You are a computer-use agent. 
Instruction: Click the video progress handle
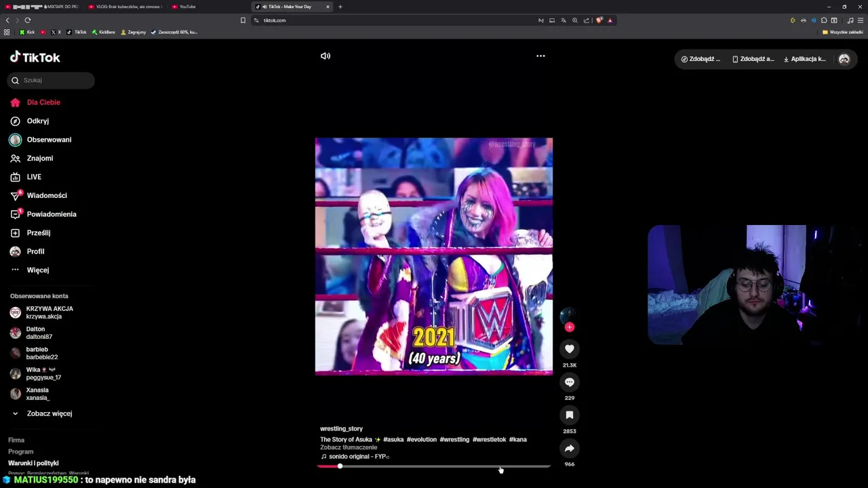340,466
